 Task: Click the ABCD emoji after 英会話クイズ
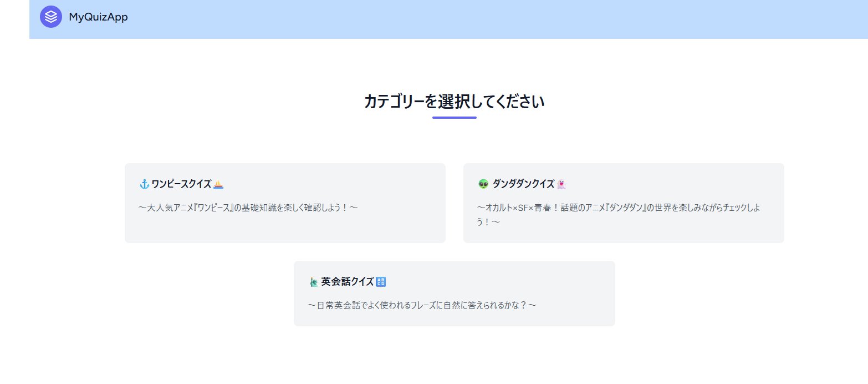[x=380, y=282]
